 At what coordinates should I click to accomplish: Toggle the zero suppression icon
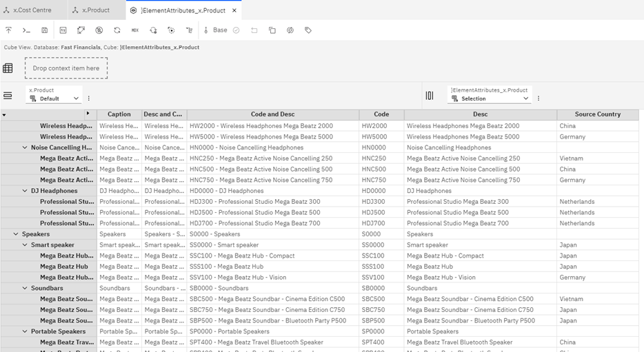click(99, 30)
